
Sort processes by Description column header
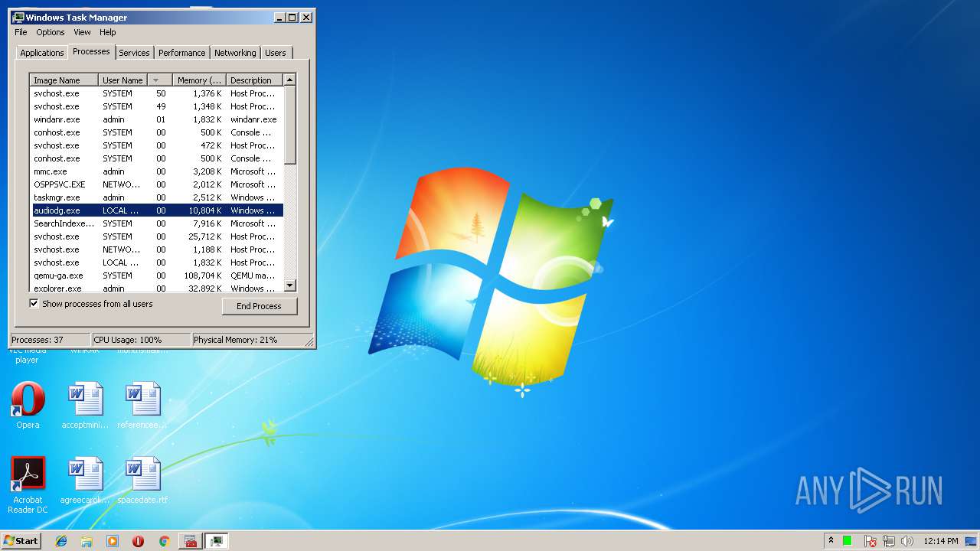click(x=254, y=80)
